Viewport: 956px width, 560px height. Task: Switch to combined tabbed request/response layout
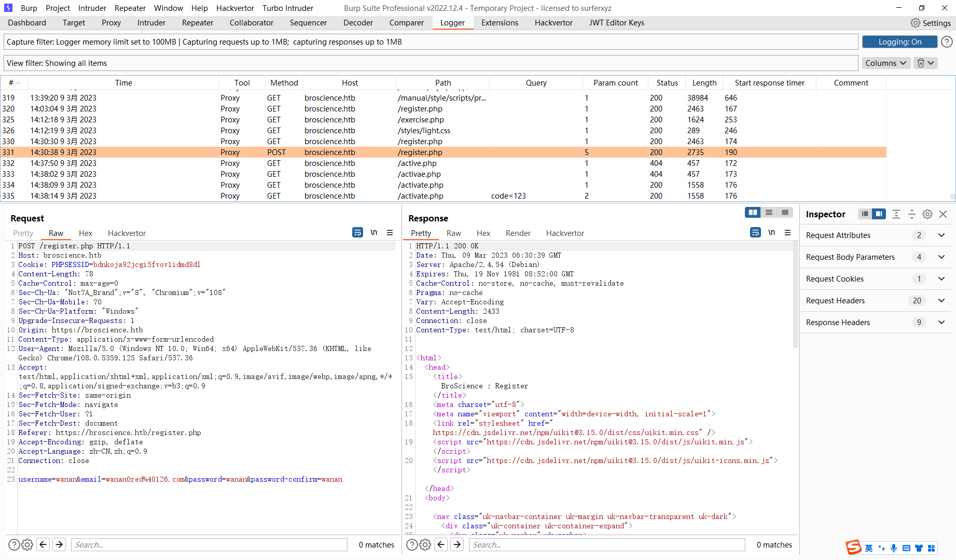[785, 212]
